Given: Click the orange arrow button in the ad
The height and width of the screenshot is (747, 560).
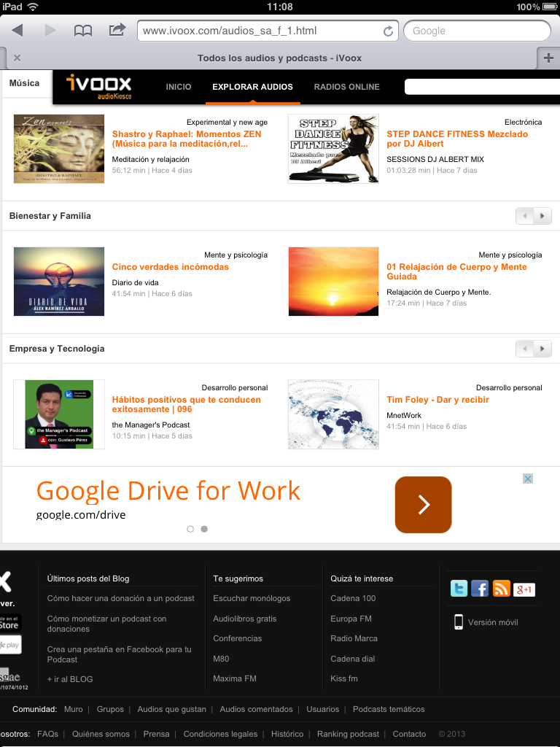Looking at the screenshot, I should pos(424,505).
